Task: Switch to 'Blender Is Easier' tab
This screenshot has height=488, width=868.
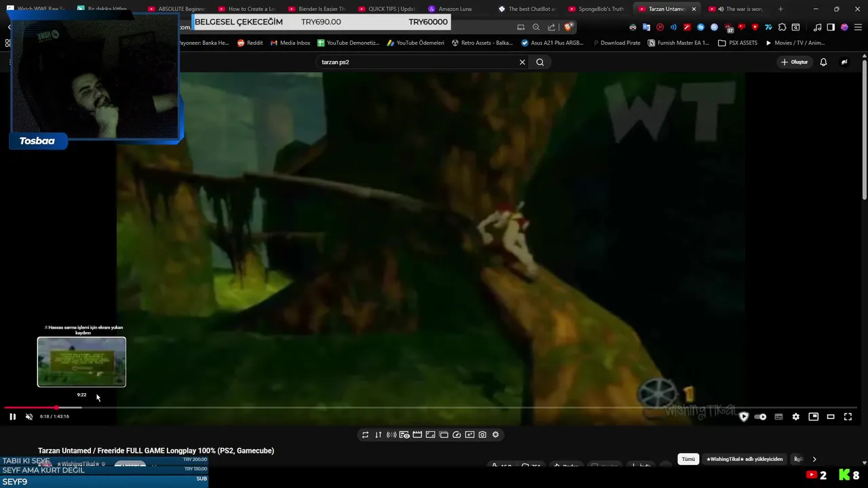Action: 316,9
